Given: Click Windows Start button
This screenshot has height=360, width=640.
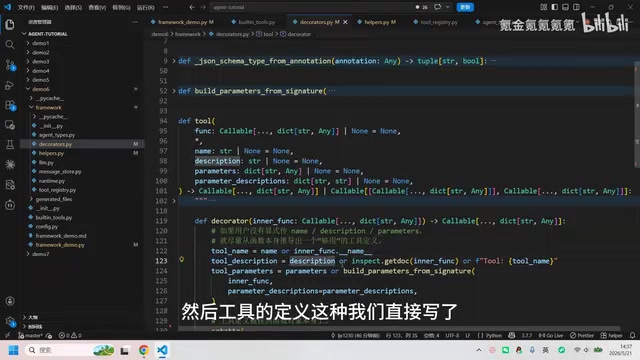Looking at the screenshot, I should pos(13,350).
